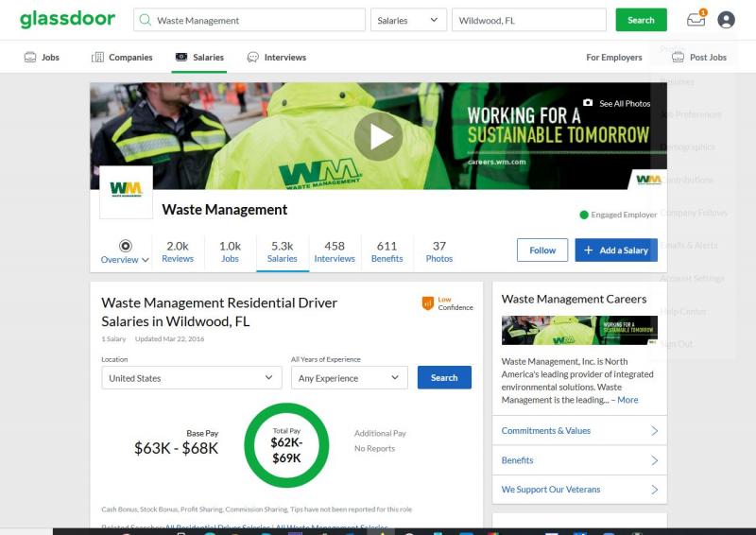Click the Follow button
Screen dimensions: 756x535
click(542, 250)
